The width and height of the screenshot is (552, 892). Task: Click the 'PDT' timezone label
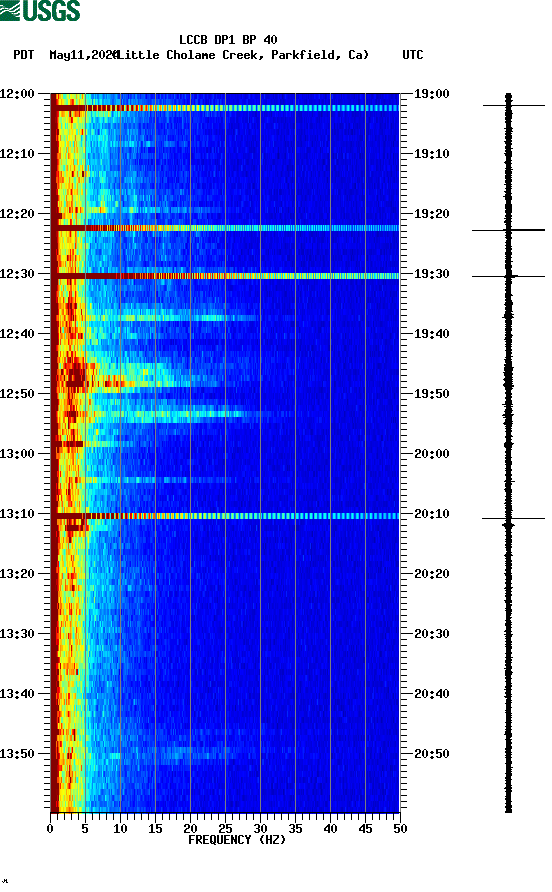pyautogui.click(x=24, y=55)
